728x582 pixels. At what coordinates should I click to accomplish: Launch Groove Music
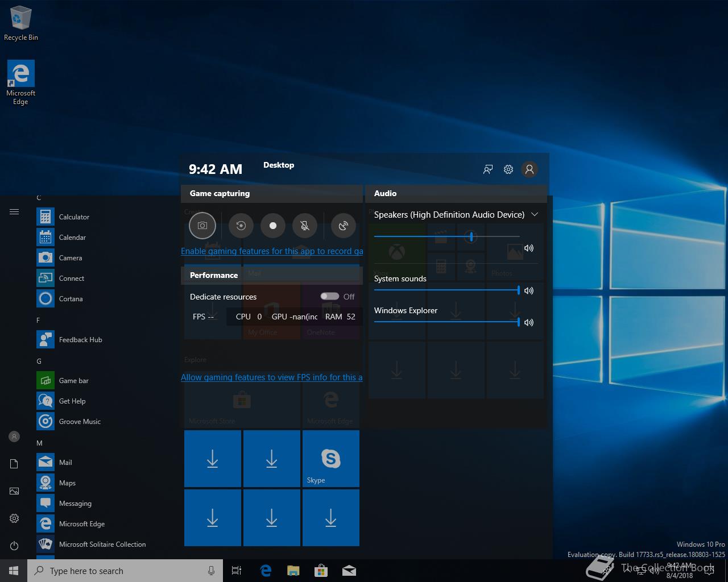point(91,422)
